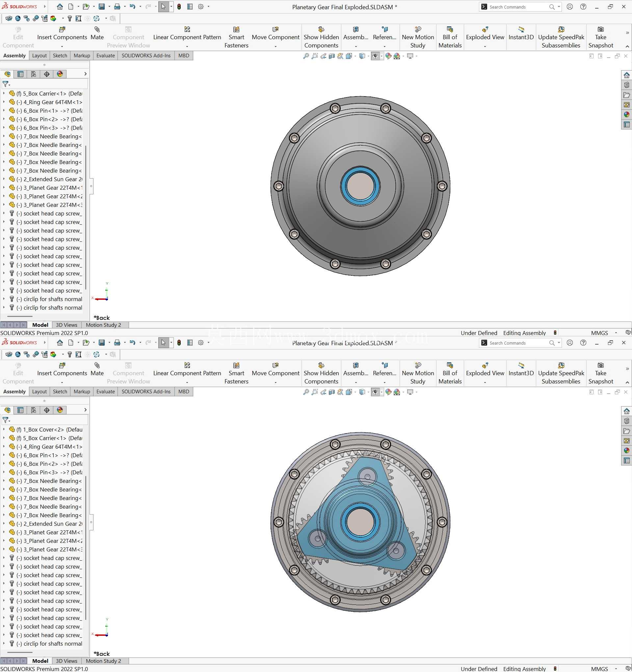Toggle Hide/Show Items eye in bottom window
632x672 pixels.
click(375, 392)
